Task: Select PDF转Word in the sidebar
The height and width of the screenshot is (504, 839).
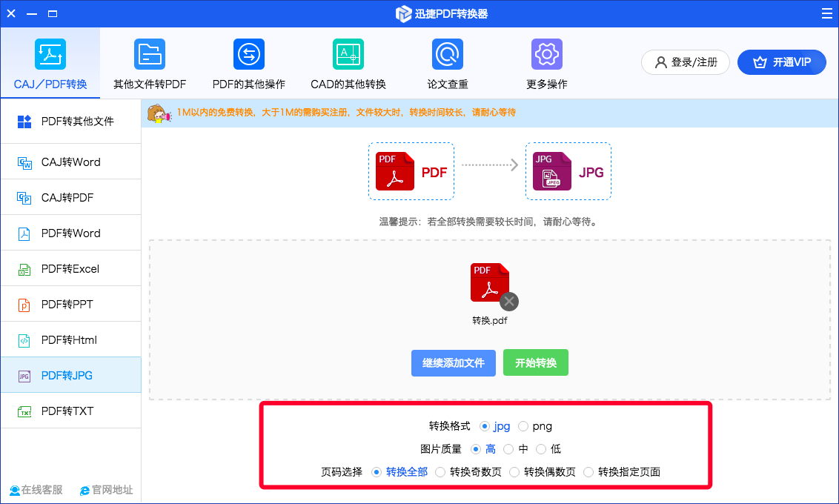Action: [70, 233]
